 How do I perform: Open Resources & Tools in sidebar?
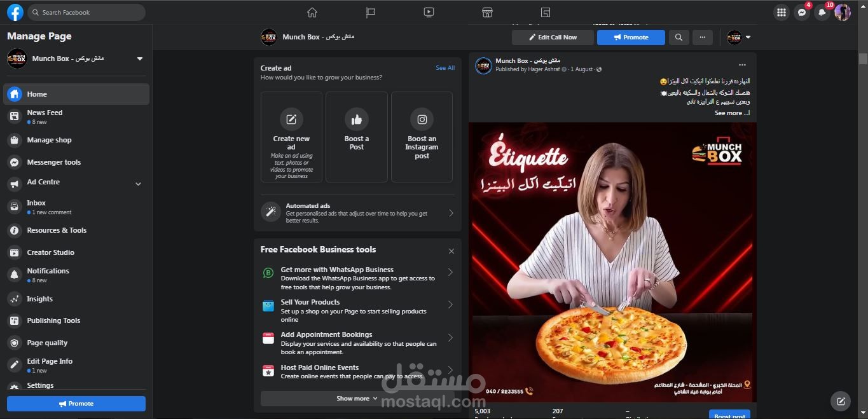(76, 230)
